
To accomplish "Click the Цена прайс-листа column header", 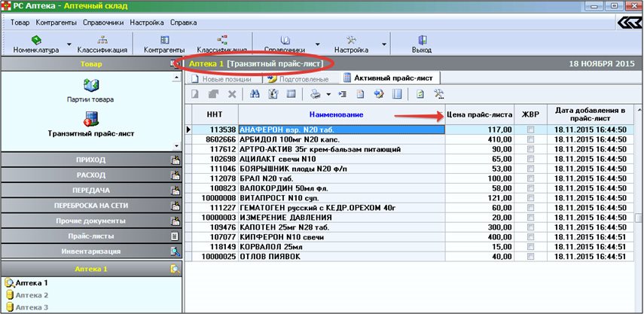I will point(480,114).
